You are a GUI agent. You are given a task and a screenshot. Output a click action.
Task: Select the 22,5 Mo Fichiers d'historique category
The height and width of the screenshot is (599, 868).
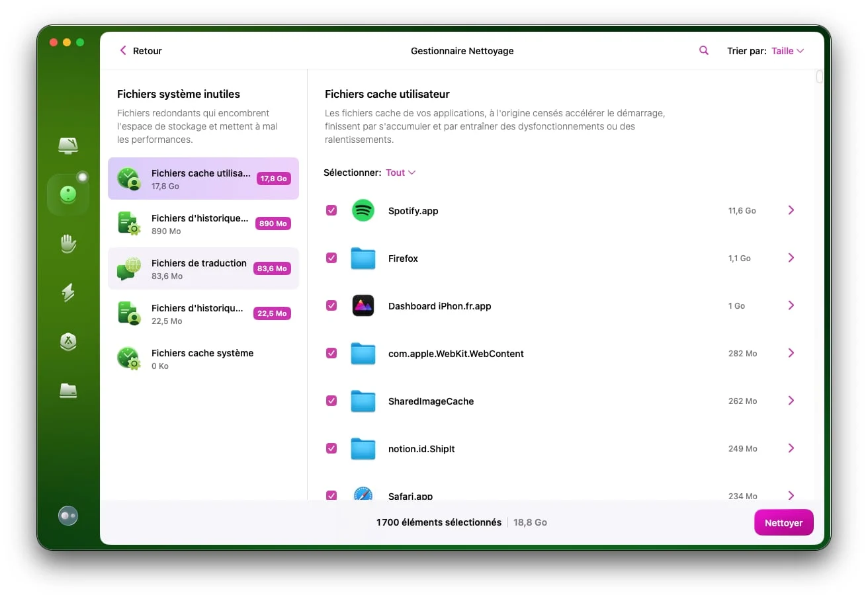203,313
